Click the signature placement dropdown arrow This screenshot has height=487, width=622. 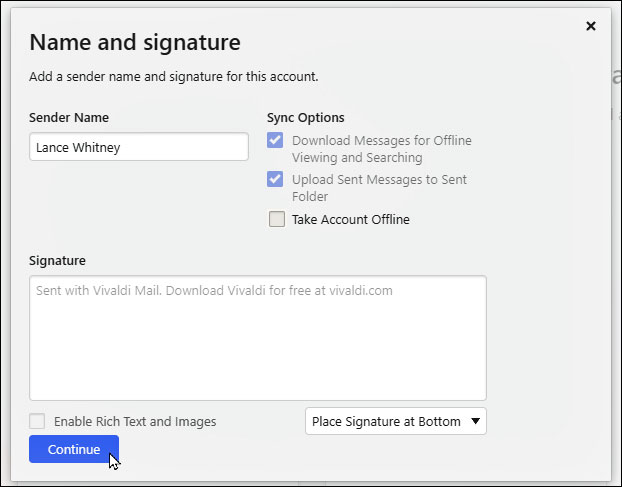[475, 421]
